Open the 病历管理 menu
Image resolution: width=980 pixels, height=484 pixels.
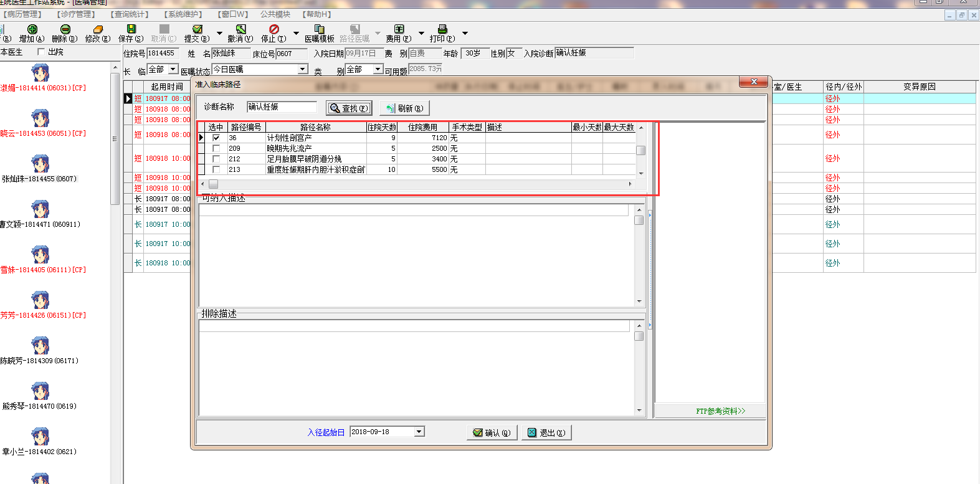coord(22,14)
